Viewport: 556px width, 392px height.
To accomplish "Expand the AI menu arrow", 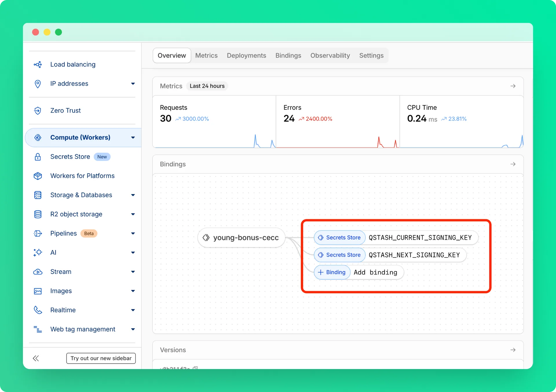I will pyautogui.click(x=133, y=252).
